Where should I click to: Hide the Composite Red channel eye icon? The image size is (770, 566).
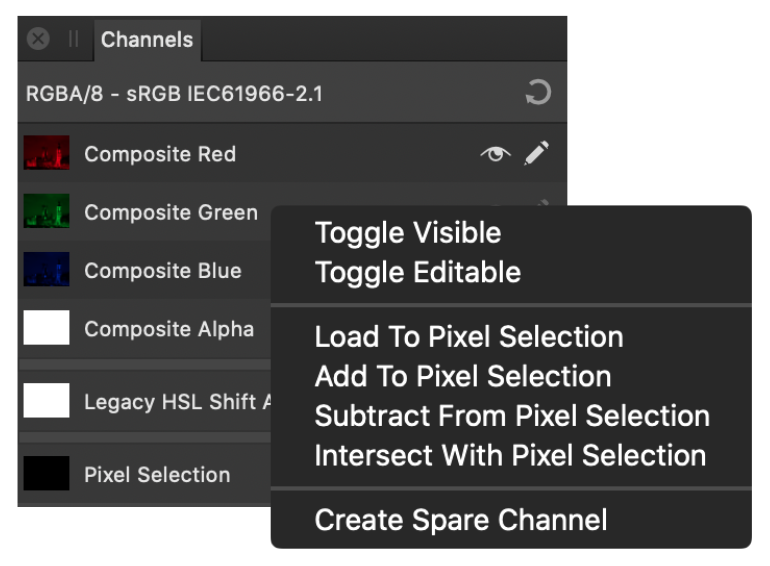[x=495, y=154]
